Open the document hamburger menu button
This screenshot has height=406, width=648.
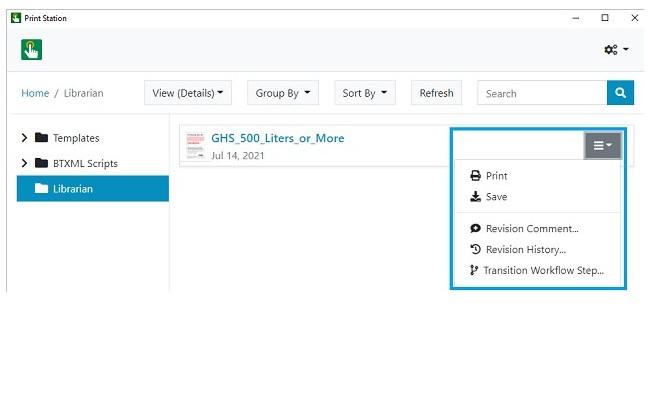[x=603, y=146]
